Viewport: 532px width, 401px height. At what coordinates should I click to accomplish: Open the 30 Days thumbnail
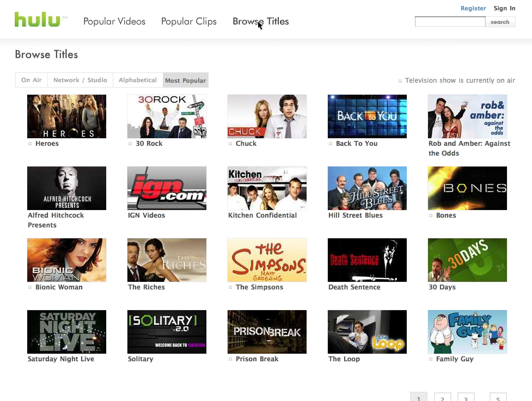(468, 260)
